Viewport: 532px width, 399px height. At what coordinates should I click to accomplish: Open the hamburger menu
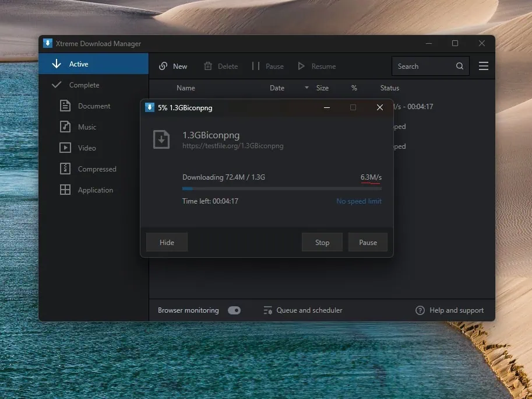[x=484, y=66]
